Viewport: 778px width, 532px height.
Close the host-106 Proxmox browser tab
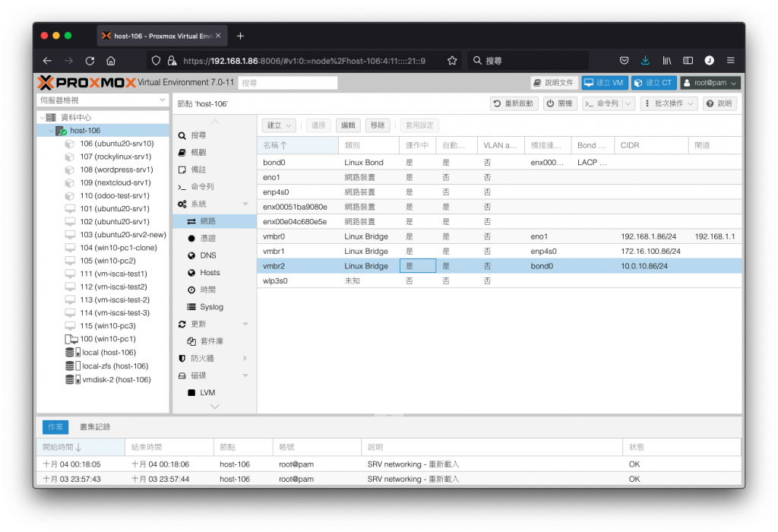point(218,36)
